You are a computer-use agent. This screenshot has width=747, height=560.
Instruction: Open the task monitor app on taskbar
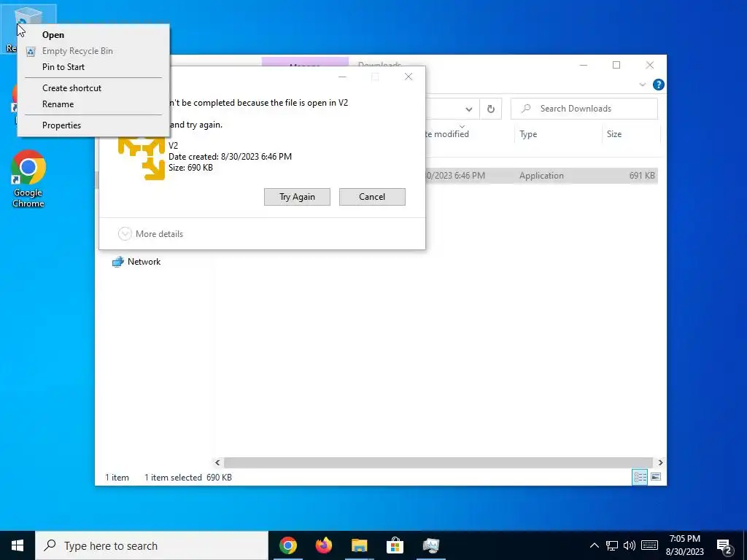pos(430,545)
